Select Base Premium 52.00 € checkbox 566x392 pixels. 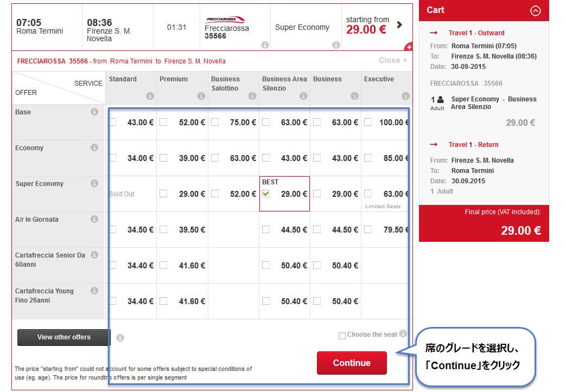tap(163, 122)
